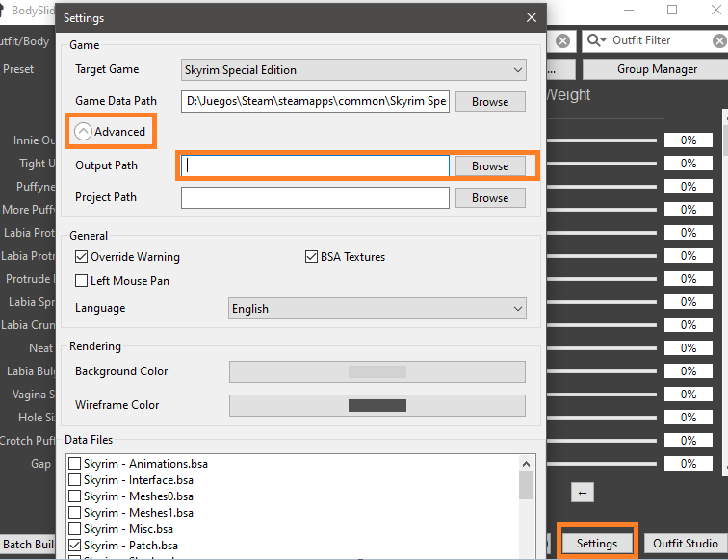
Task: Minimize the BodySlide window
Action: (629, 10)
